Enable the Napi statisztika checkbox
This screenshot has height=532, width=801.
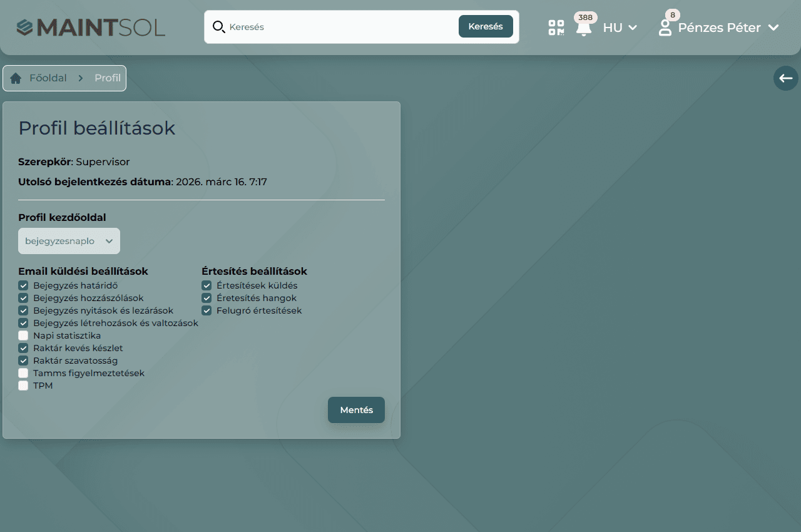[x=23, y=336]
